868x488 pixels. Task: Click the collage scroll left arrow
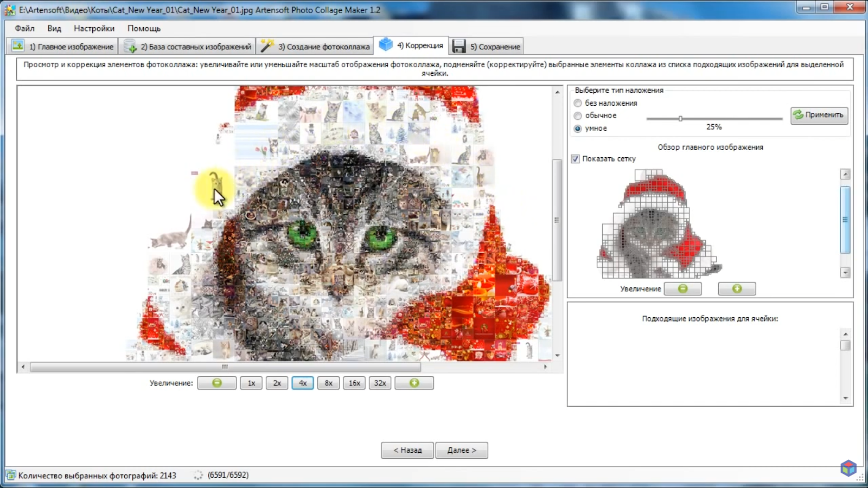pos(23,367)
